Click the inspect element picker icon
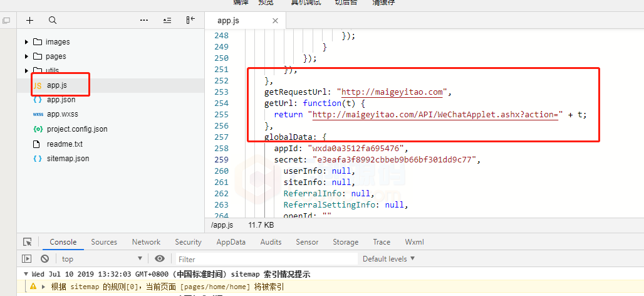Screen dimensions: 644x296 (28, 242)
